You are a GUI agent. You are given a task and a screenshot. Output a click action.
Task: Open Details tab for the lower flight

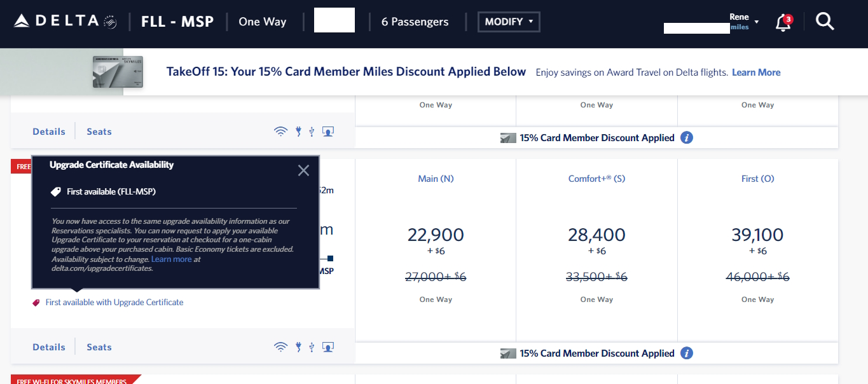(49, 347)
